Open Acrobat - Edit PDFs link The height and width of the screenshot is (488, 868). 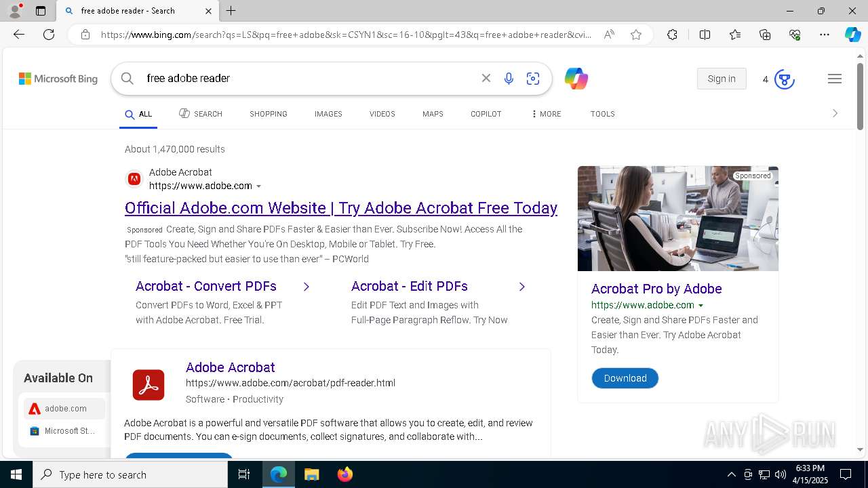(410, 286)
